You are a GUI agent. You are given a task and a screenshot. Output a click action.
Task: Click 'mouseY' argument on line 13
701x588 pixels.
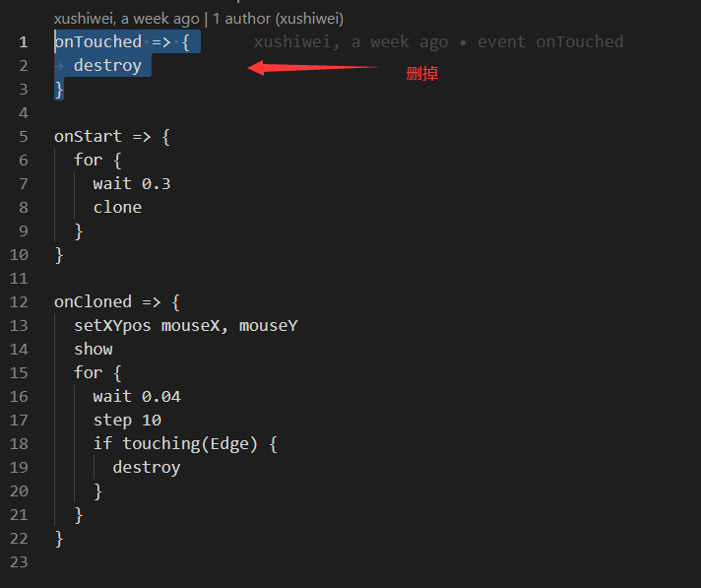point(268,326)
